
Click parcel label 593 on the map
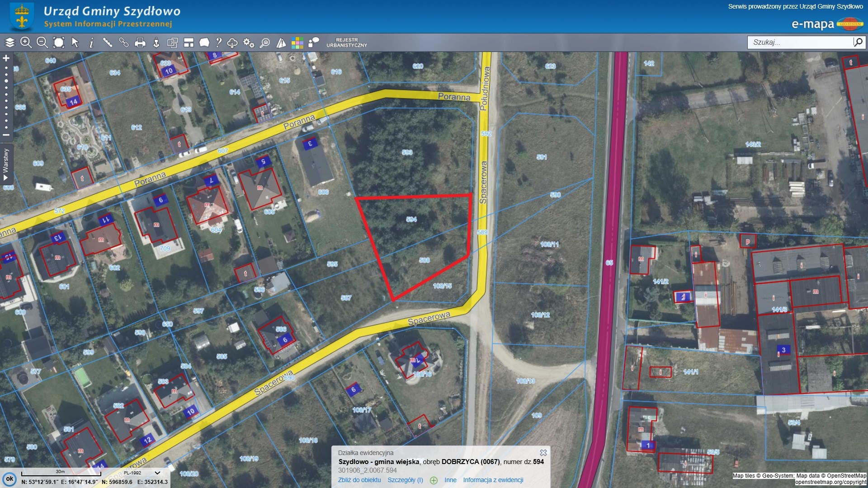coord(407,152)
